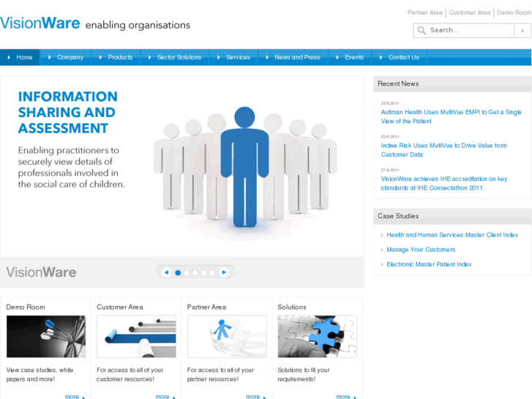Click the Information Sharing and Assessment heading
The width and height of the screenshot is (532, 399).
point(68,113)
